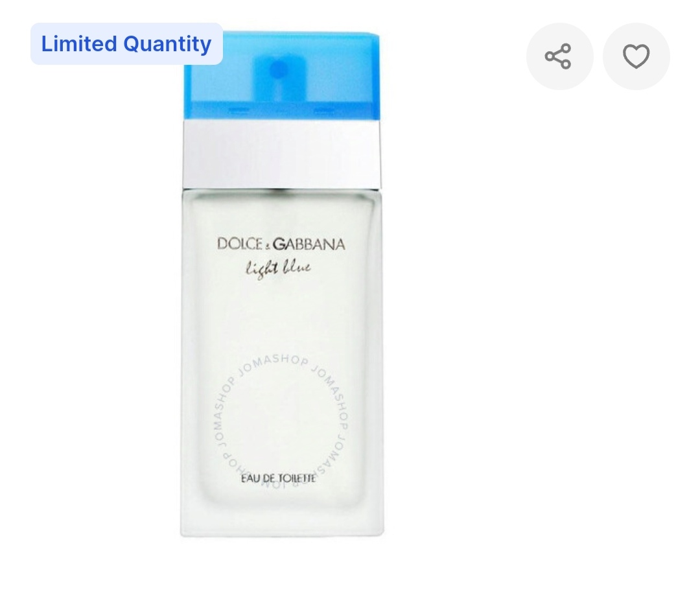Image resolution: width=700 pixels, height=608 pixels.
Task: Click the share icon button
Action: coord(558,56)
